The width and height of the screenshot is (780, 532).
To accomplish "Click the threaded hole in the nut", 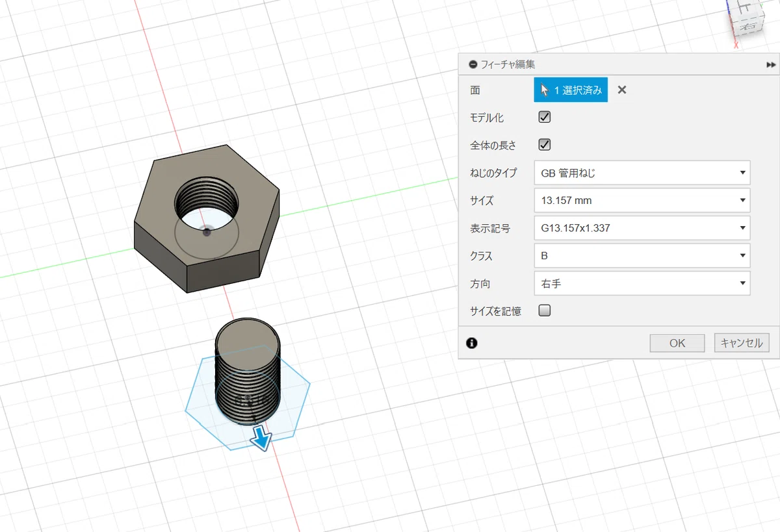I will click(x=206, y=203).
